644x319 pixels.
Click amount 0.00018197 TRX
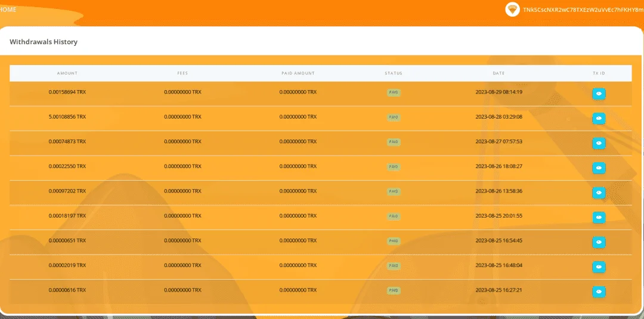pos(67,215)
